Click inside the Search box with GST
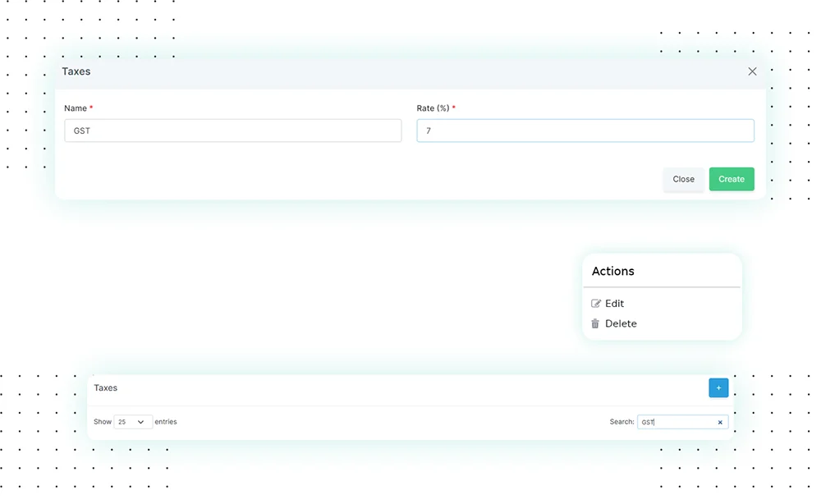Image resolution: width=821 pixels, height=504 pixels. pyautogui.click(x=673, y=422)
